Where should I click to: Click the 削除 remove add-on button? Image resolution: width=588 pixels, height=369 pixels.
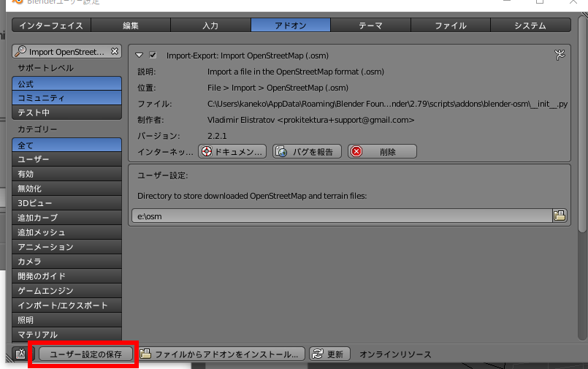382,151
